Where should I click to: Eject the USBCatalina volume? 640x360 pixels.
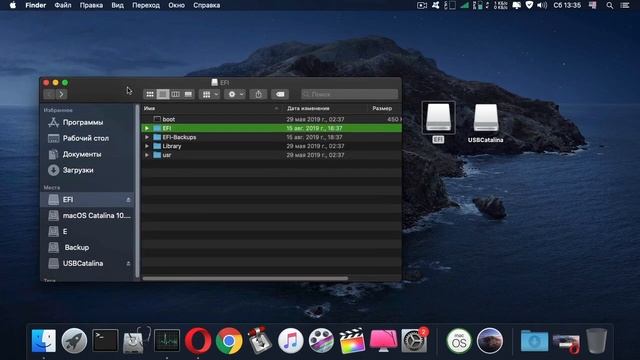point(128,263)
